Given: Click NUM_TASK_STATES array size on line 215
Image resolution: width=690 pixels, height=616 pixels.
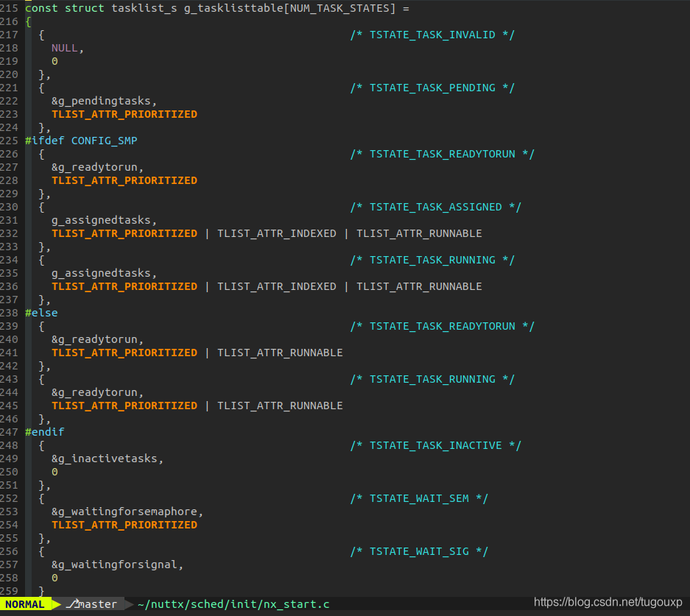Looking at the screenshot, I should 339,8.
